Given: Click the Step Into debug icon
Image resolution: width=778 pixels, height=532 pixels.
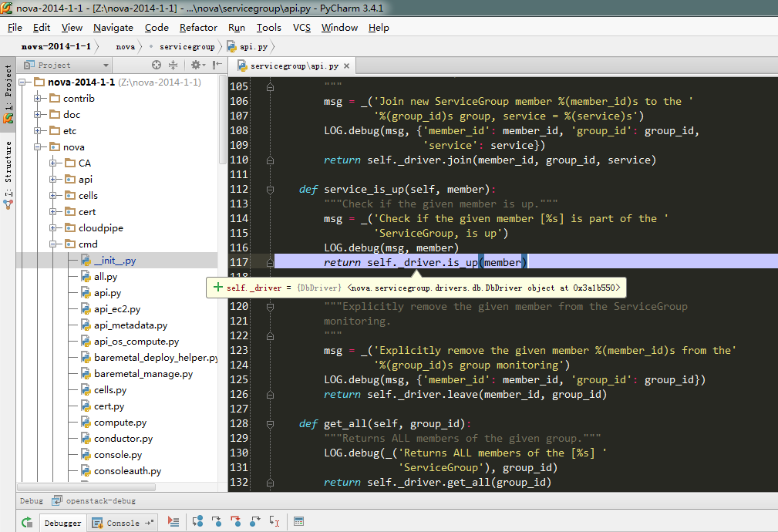Looking at the screenshot, I should pyautogui.click(x=217, y=521).
